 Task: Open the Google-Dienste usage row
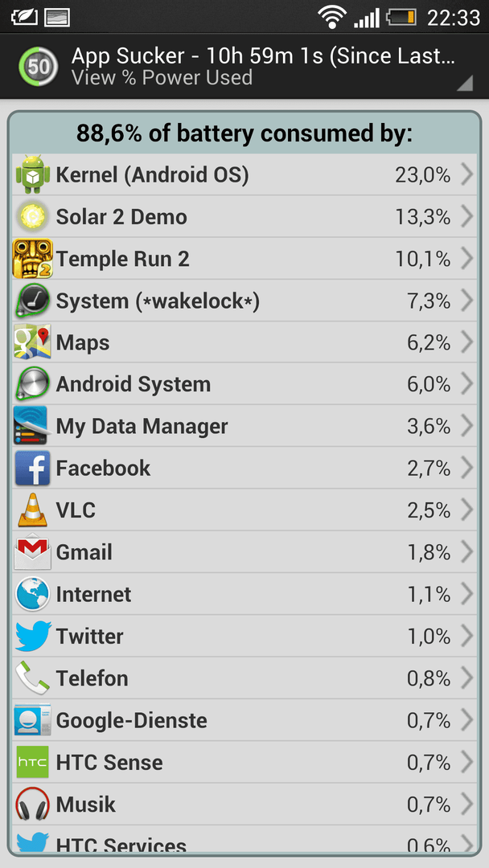(x=244, y=720)
